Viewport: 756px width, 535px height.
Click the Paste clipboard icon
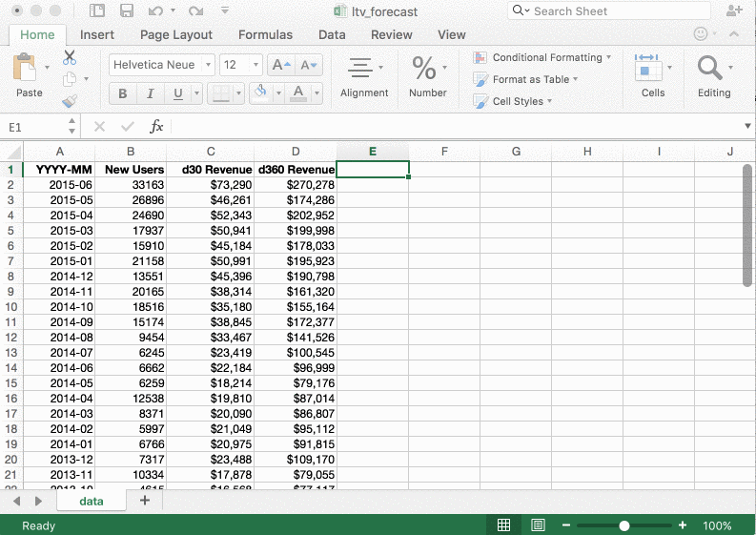click(25, 67)
